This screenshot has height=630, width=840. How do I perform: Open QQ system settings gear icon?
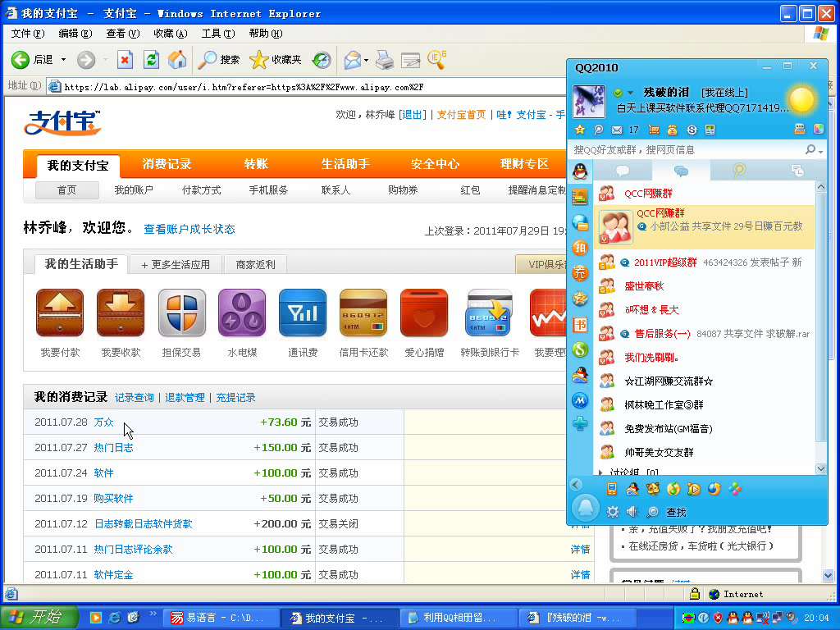[x=612, y=512]
